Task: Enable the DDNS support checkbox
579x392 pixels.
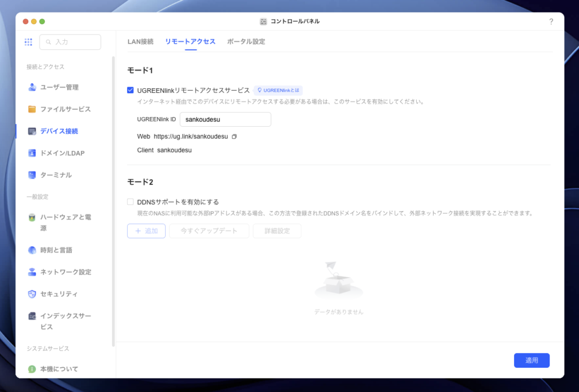Action: click(x=131, y=202)
